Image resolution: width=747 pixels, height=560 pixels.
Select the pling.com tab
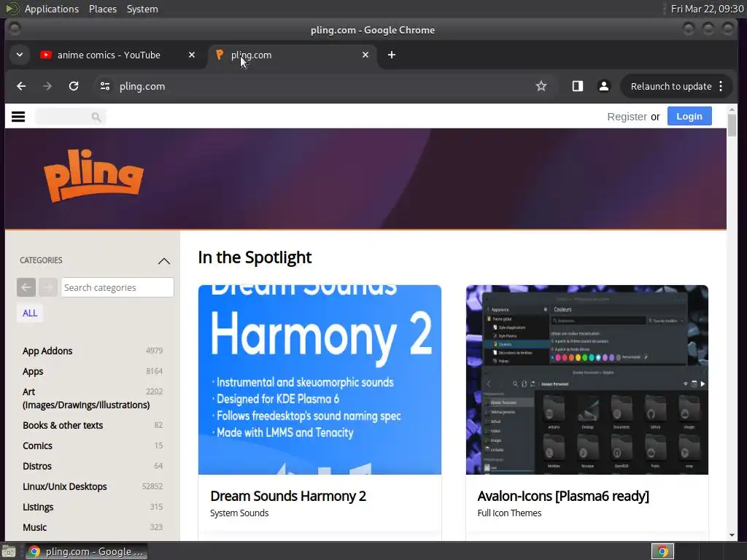point(292,55)
